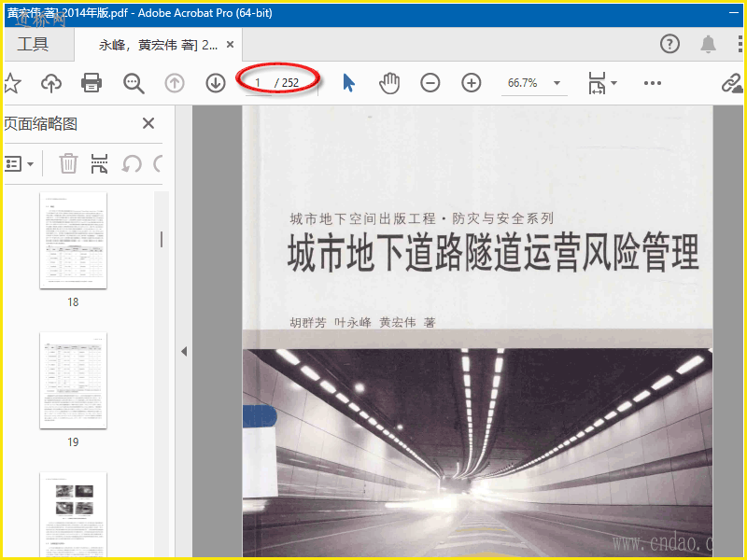The width and height of the screenshot is (747, 560).
Task: Open the Help question mark icon
Action: (669, 44)
